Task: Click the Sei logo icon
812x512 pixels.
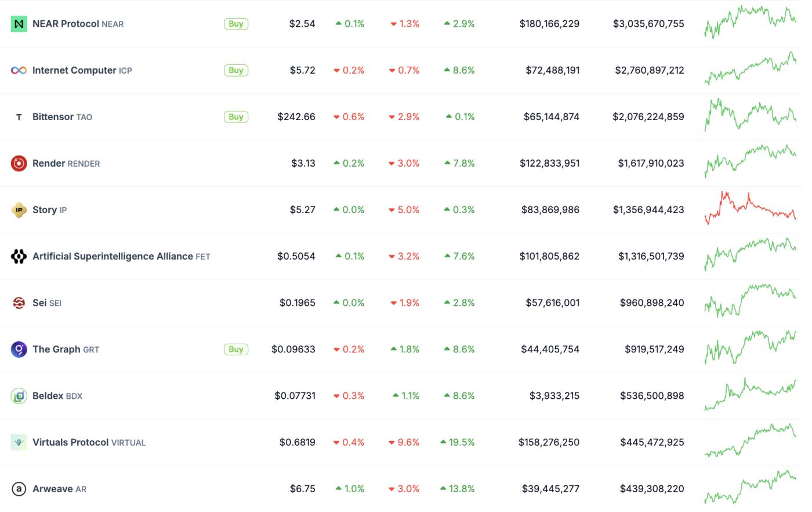Action: (x=19, y=302)
